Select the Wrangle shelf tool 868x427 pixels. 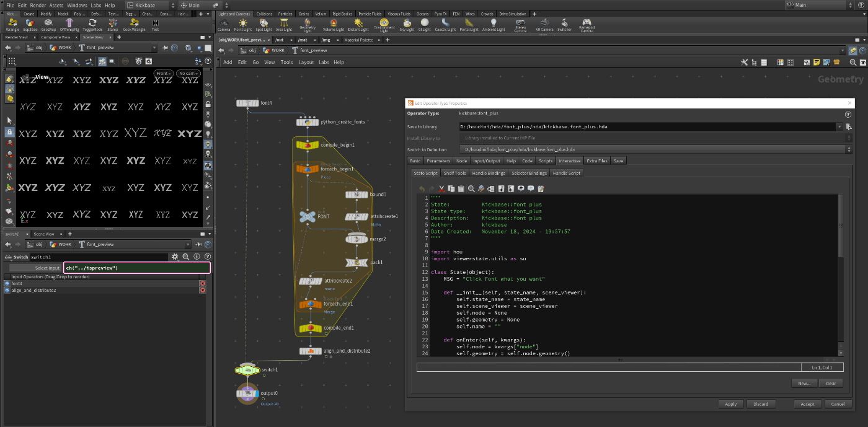[12, 25]
